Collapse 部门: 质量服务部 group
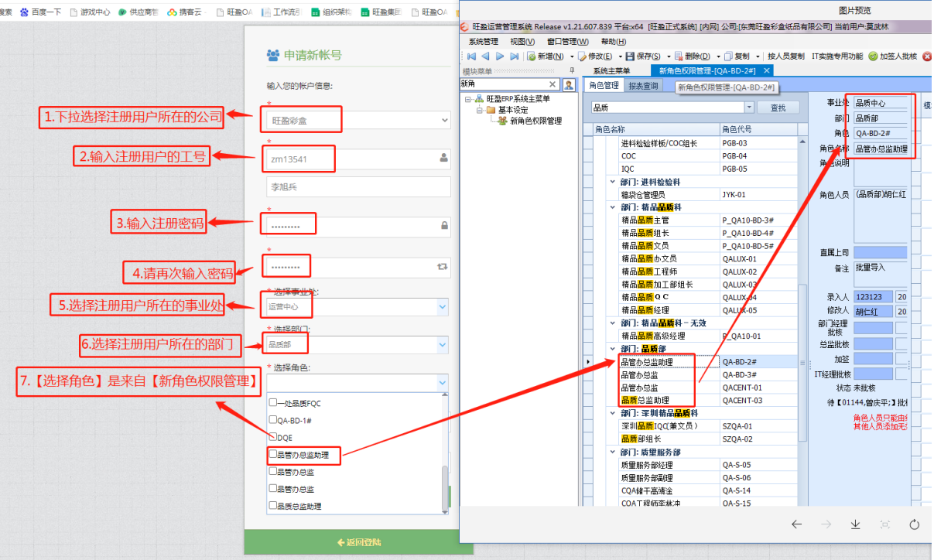Viewport: 934px width, 560px height. [x=614, y=452]
